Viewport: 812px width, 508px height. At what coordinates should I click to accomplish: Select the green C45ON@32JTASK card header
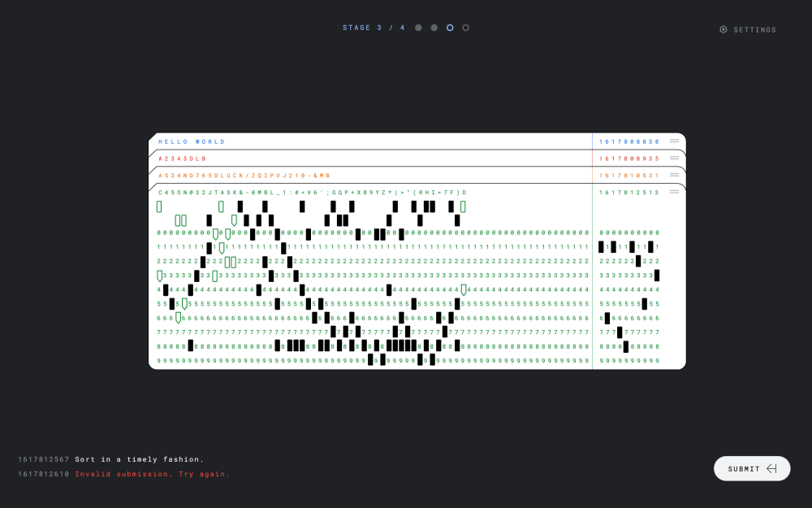[x=312, y=193]
